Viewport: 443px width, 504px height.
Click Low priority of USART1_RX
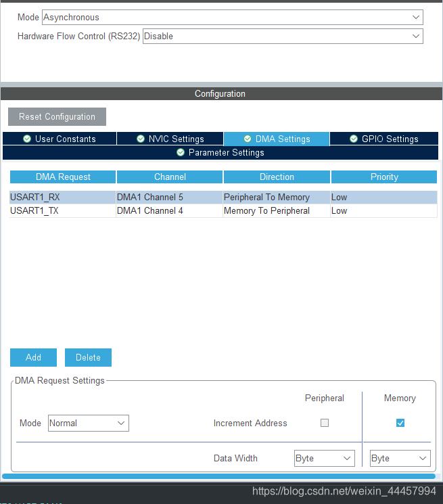point(384,198)
